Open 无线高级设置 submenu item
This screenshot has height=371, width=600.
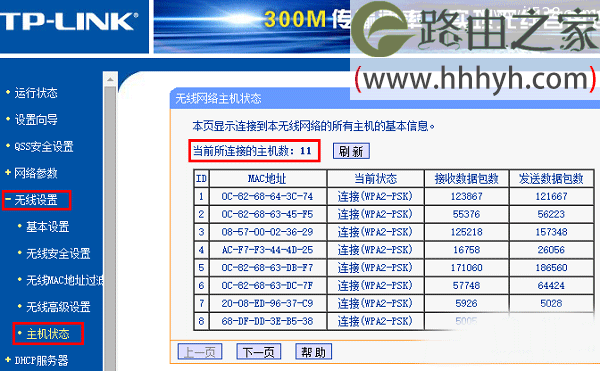pos(58,307)
